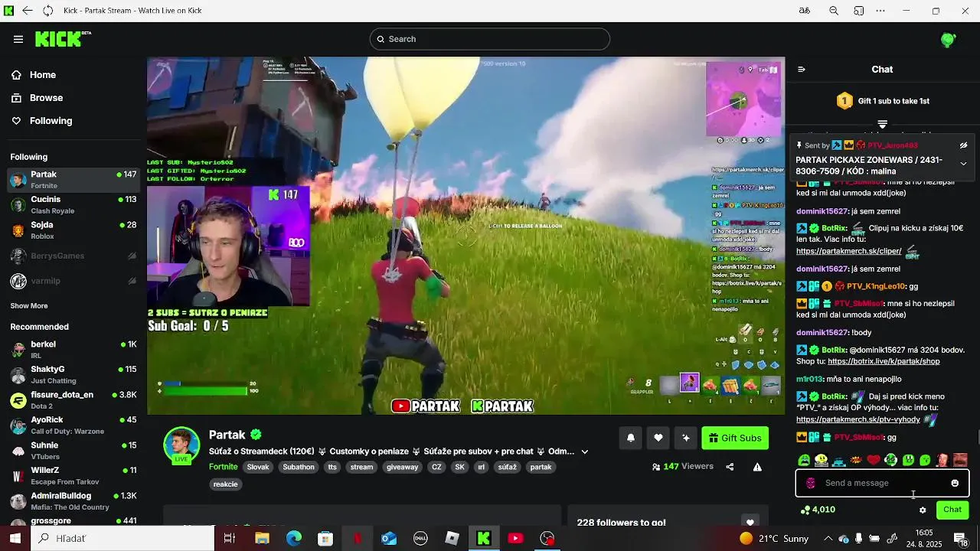Open Partak channel in Following list

(73, 180)
